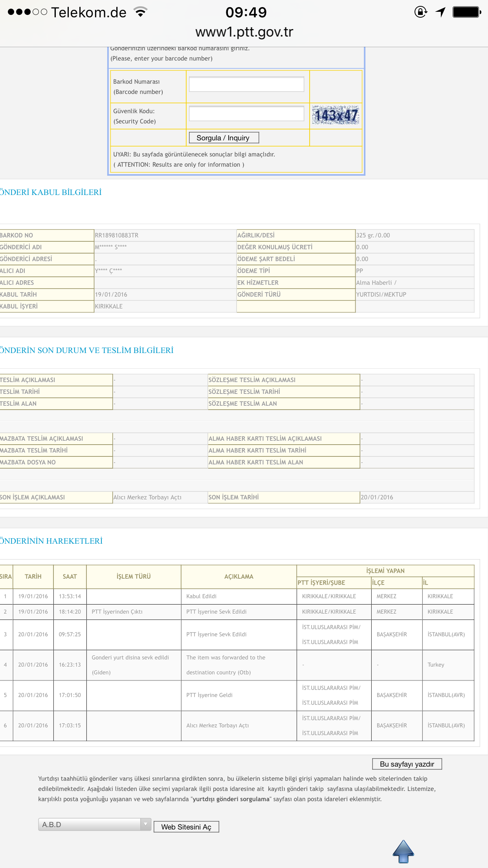The width and height of the screenshot is (488, 868).
Task: Click the Web Sitesini Aç button
Action: pos(186,827)
